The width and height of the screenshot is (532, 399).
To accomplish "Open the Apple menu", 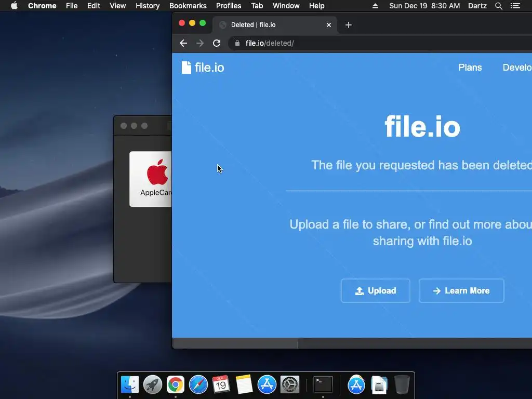I will [x=14, y=6].
